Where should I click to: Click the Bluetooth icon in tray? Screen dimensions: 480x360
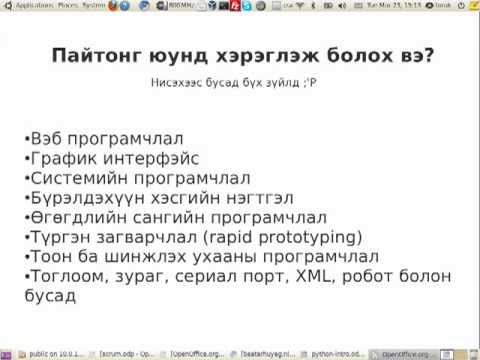[313, 5]
